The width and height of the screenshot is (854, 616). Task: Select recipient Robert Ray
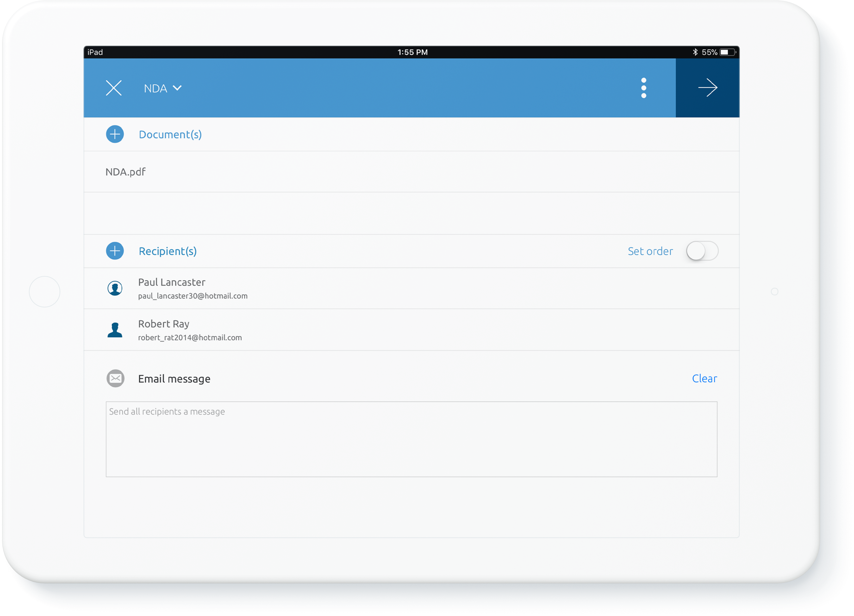tap(411, 330)
